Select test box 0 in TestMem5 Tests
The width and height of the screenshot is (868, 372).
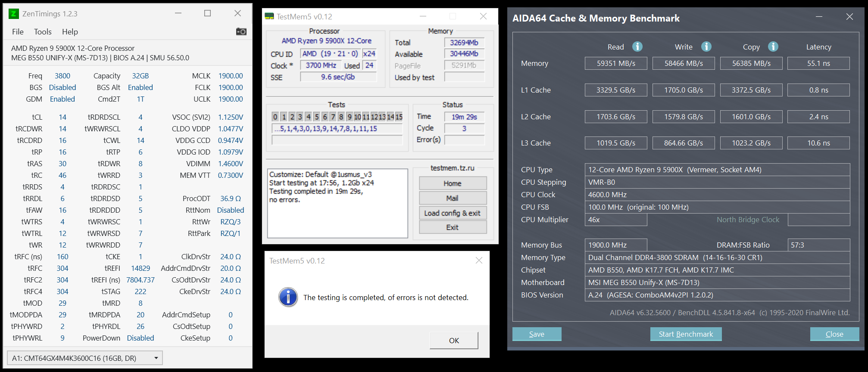coord(275,117)
